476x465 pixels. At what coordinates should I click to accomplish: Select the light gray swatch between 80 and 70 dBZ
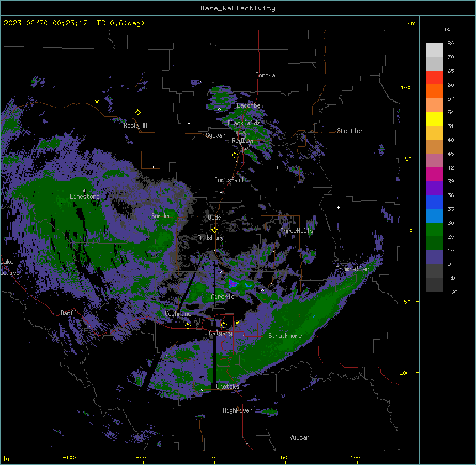(x=434, y=50)
